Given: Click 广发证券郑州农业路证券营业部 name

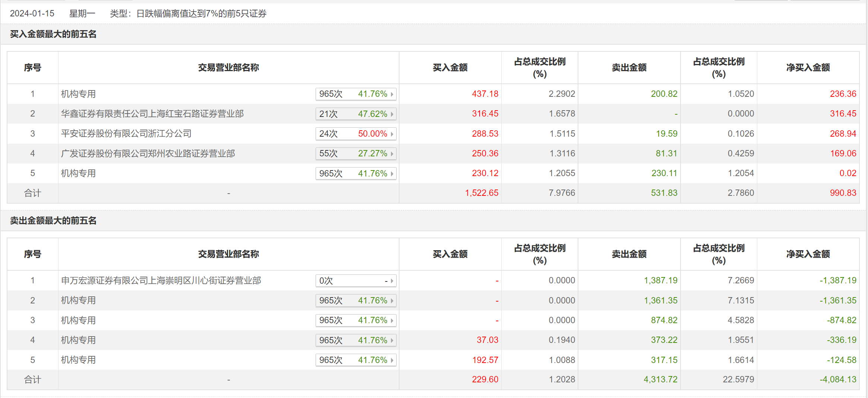Looking at the screenshot, I should (148, 153).
